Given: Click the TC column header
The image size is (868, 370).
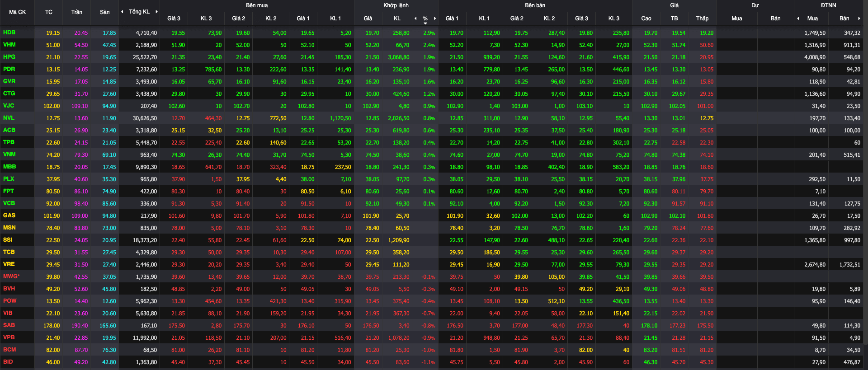Looking at the screenshot, I should click(49, 12).
